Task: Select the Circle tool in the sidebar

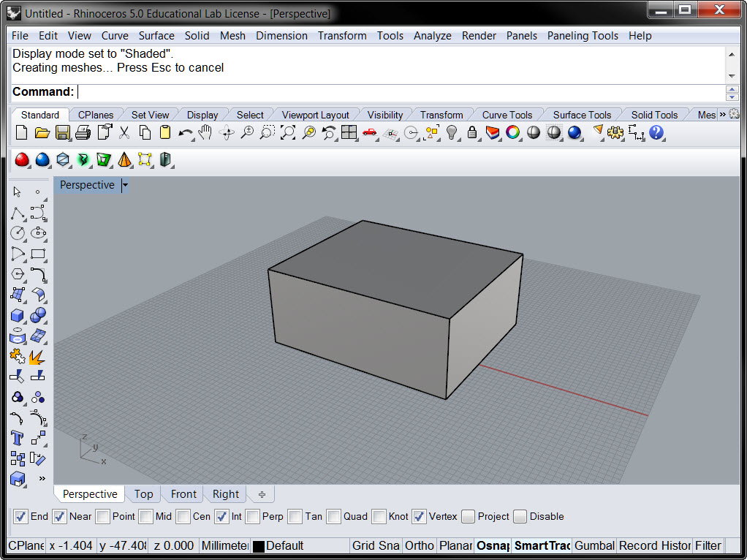Action: 18,233
